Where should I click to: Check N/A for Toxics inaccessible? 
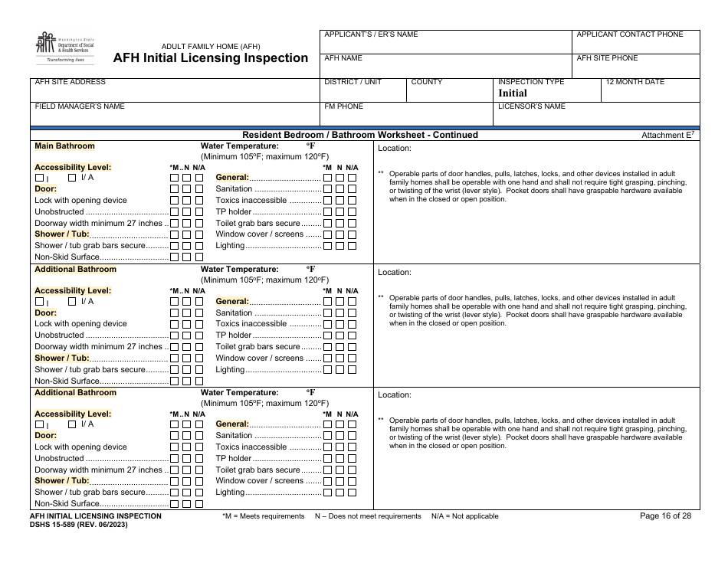(353, 198)
